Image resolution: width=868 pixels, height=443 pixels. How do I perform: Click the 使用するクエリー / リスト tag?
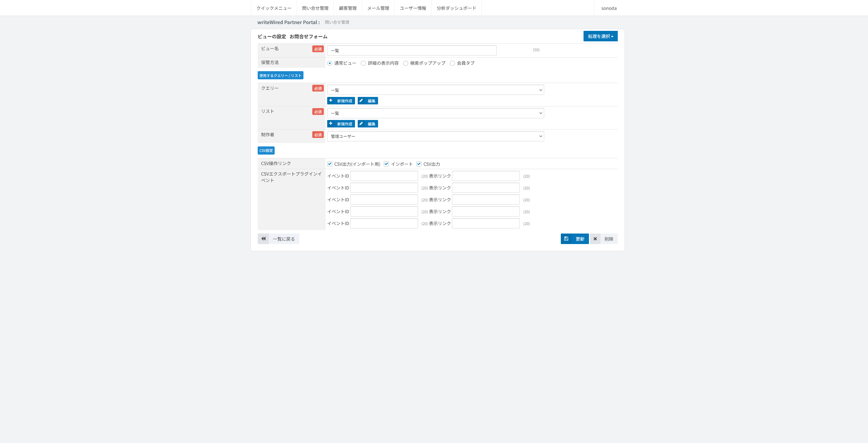point(280,75)
